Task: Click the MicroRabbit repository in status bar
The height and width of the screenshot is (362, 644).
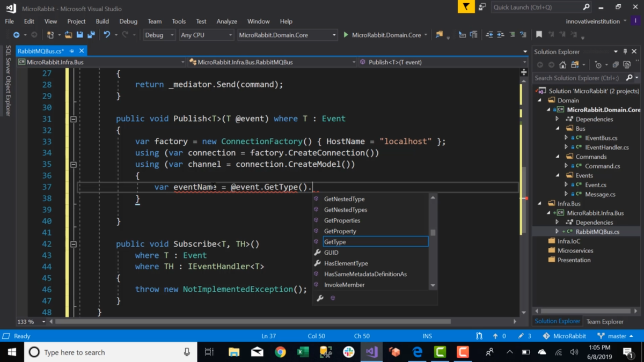Action: [564, 336]
